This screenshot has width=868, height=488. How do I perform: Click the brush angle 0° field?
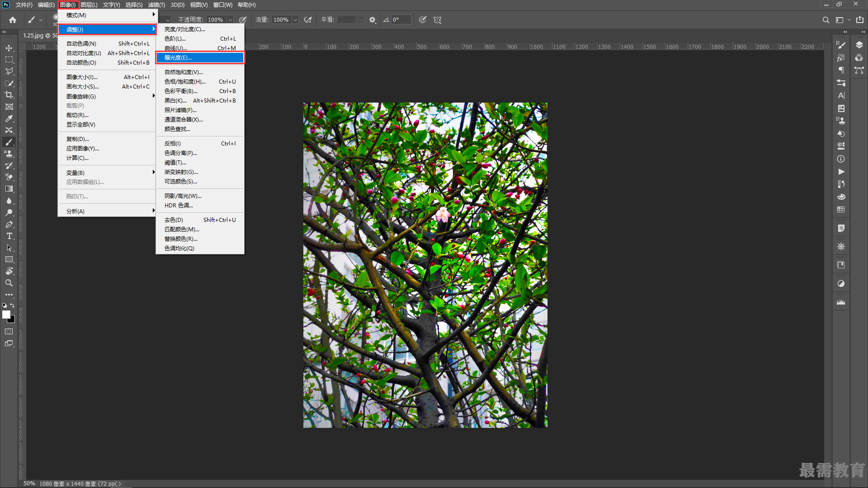point(401,20)
